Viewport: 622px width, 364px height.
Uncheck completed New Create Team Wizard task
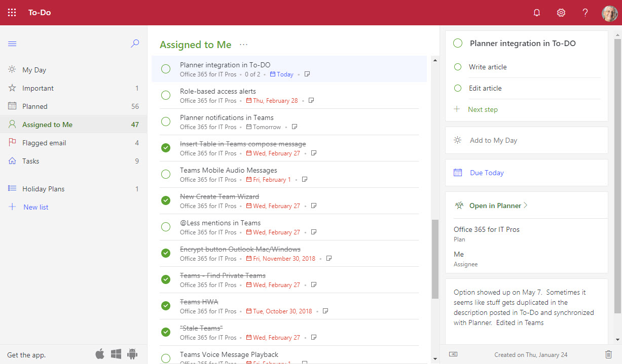point(166,200)
